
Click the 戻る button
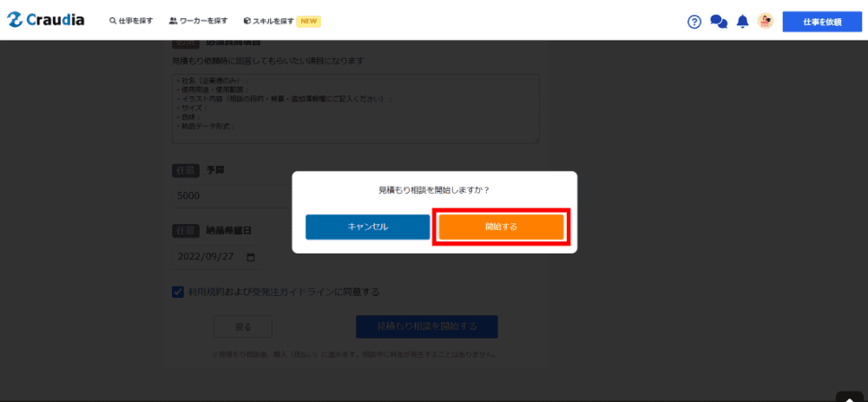(243, 326)
